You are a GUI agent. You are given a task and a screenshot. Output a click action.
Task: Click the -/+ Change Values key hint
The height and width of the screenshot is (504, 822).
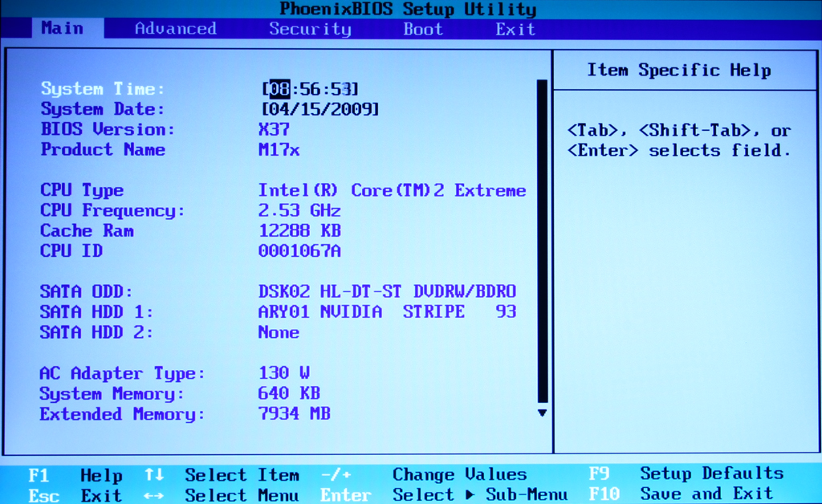(x=336, y=475)
